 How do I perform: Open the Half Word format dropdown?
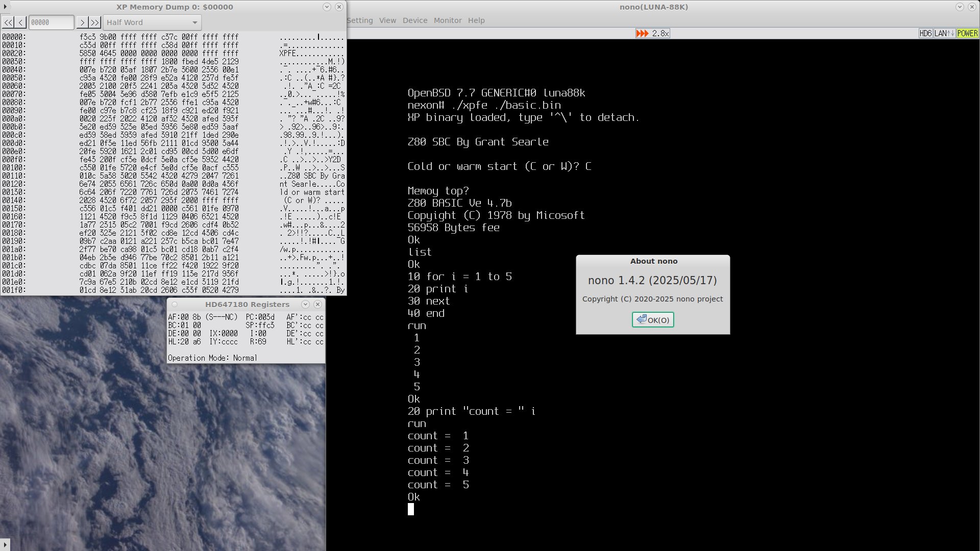coord(152,22)
